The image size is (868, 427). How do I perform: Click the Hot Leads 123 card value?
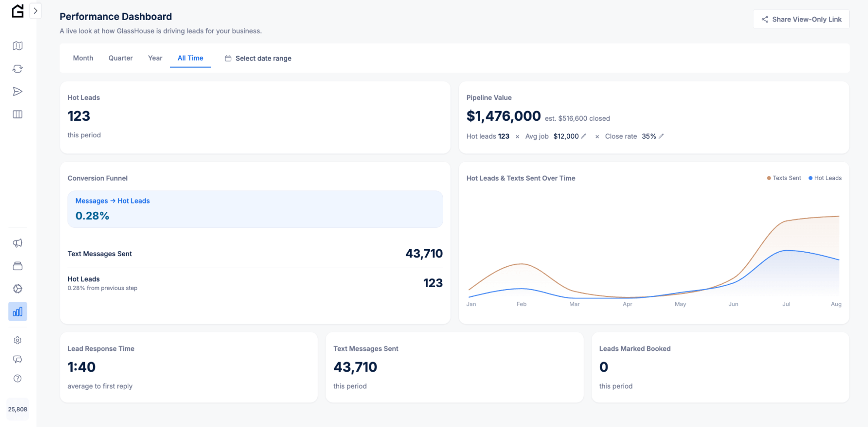tap(79, 116)
